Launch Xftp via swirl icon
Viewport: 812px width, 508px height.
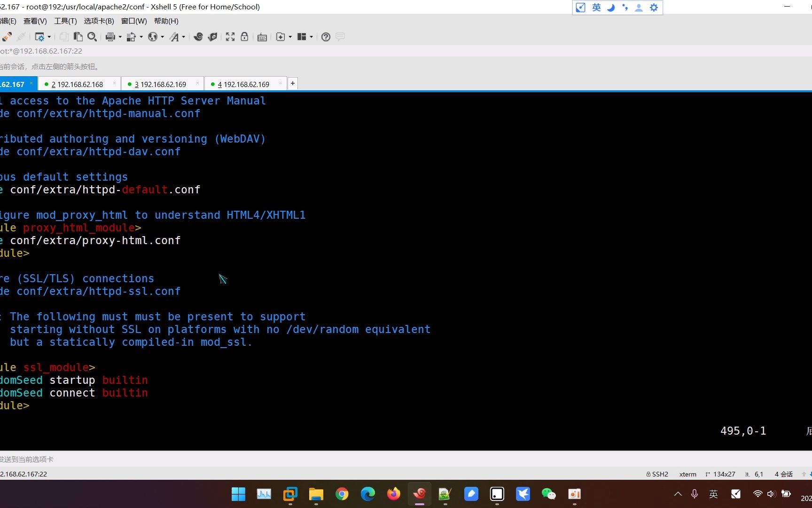point(198,37)
